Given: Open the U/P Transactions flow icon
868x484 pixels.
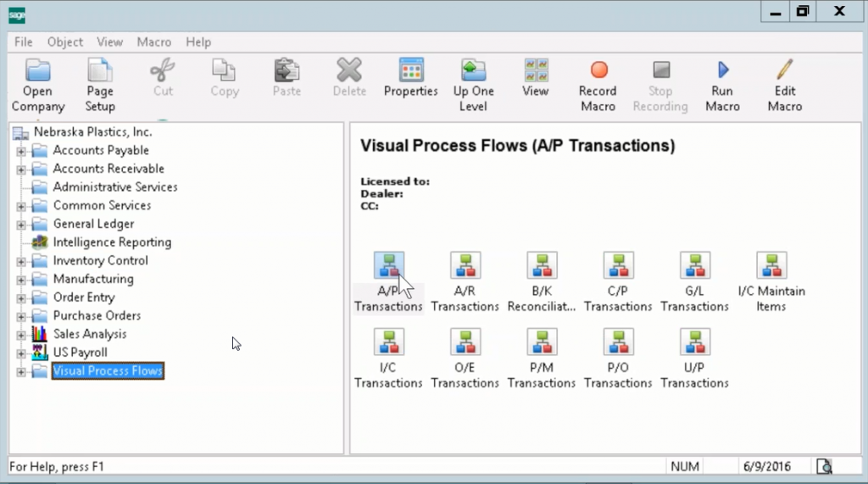Looking at the screenshot, I should pyautogui.click(x=694, y=342).
